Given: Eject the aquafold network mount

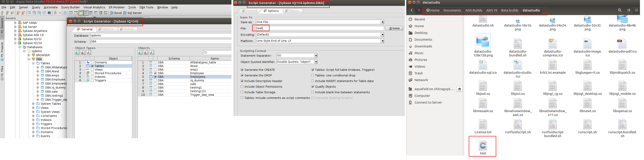Looking at the screenshot, I should (460, 89).
